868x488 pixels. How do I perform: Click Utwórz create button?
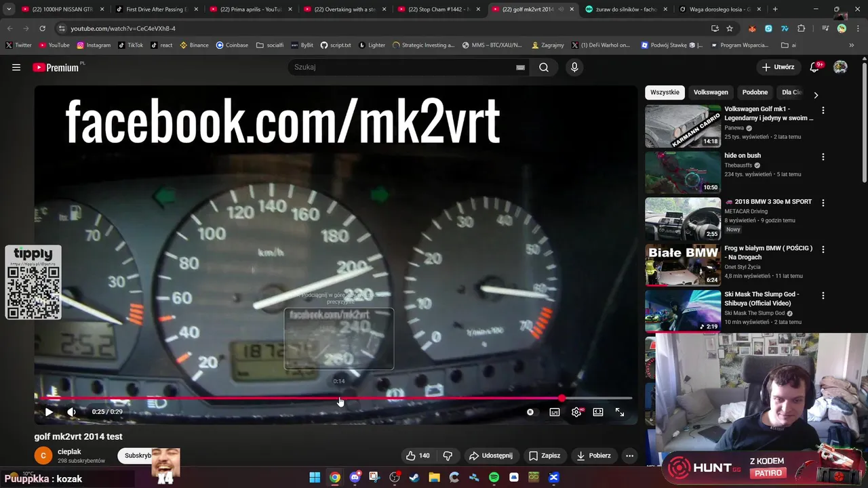pos(777,67)
